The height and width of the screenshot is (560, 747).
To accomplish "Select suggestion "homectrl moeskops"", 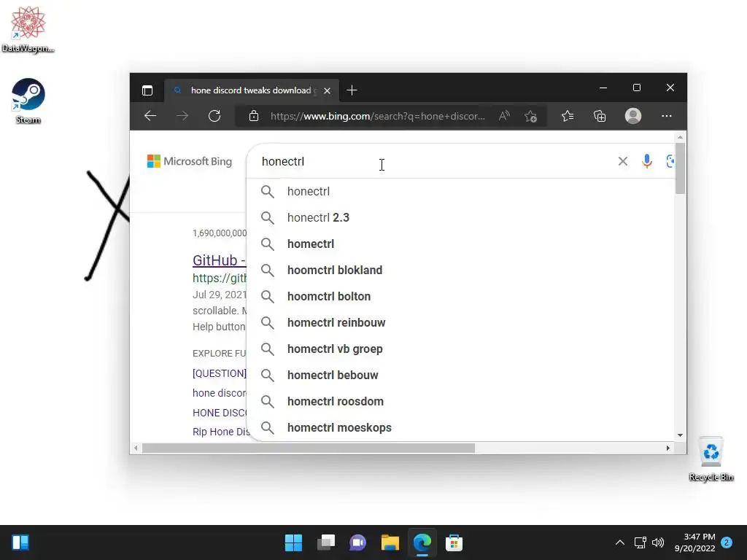I will pos(460,427).
